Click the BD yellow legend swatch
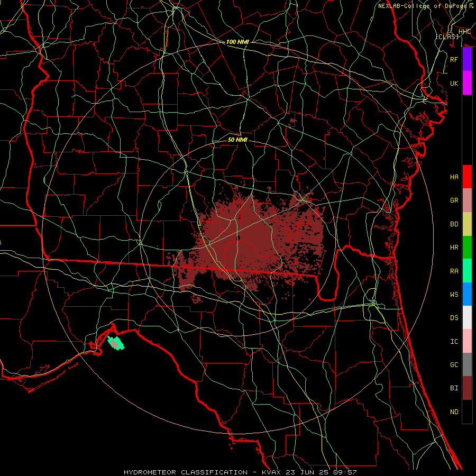Viewport: 476px width, 476px height. click(x=467, y=224)
